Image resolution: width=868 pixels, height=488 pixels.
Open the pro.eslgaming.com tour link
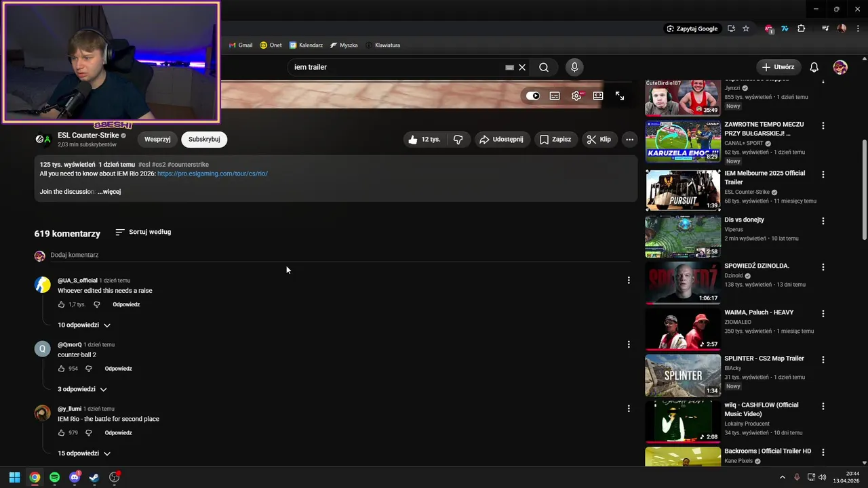[212, 174]
